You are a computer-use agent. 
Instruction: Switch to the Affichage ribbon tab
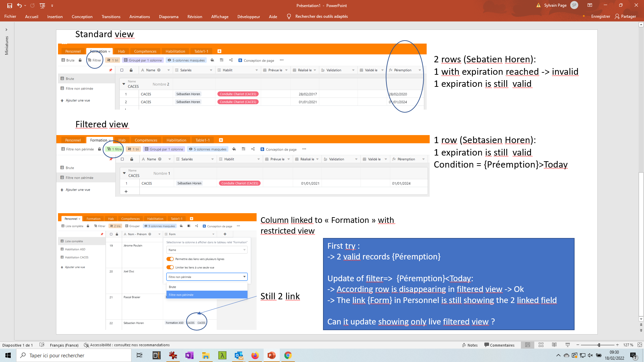click(220, 16)
